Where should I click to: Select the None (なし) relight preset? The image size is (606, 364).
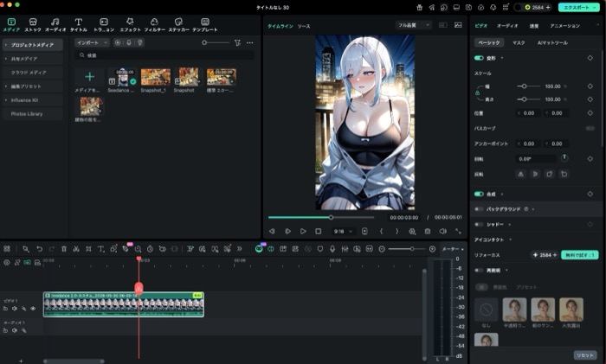(x=487, y=310)
